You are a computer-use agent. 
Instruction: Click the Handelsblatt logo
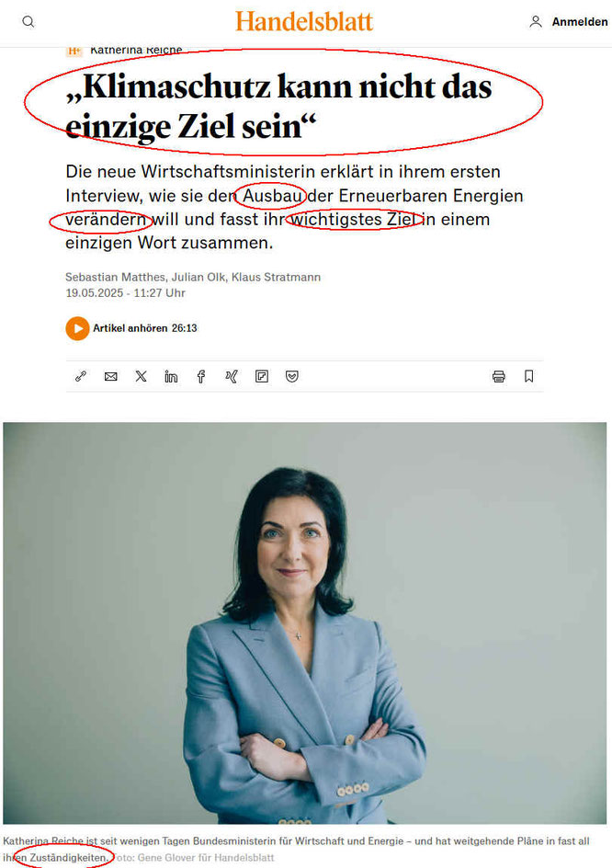(x=304, y=21)
